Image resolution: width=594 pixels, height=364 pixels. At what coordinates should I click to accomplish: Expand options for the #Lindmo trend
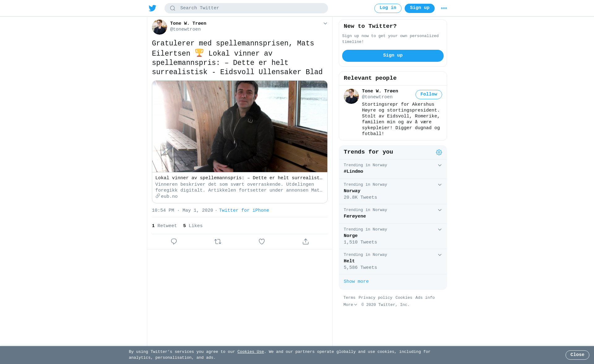coord(440,165)
